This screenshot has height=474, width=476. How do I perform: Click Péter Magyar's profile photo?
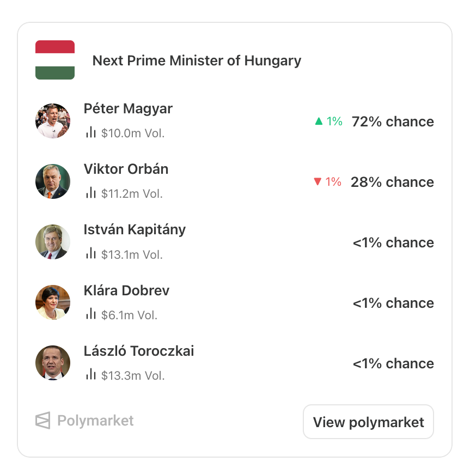(53, 121)
